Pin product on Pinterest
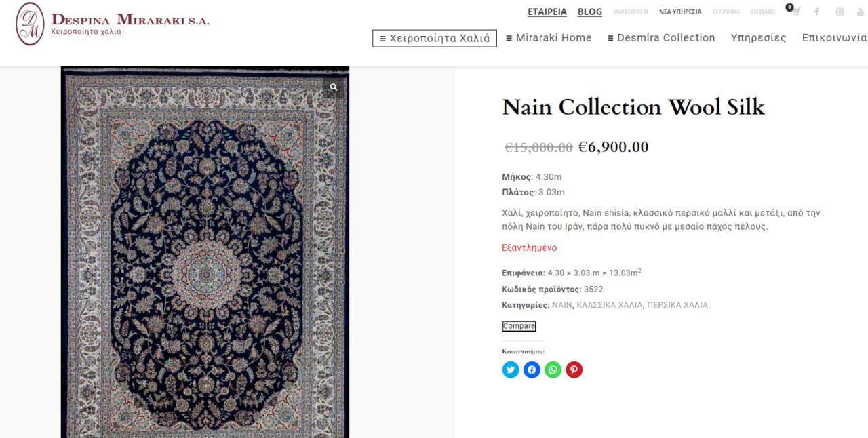Screen dimensions: 868x438 coord(574,370)
